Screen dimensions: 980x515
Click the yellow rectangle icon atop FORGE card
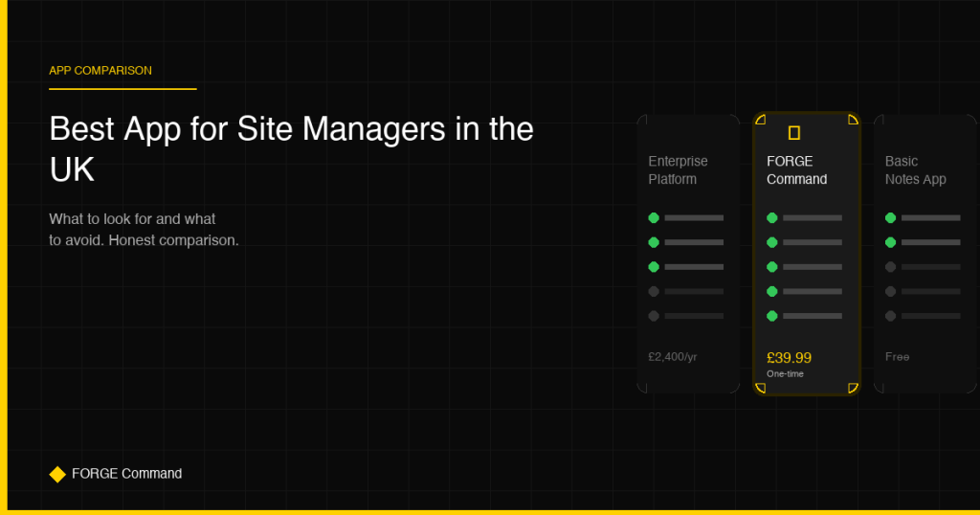point(794,133)
